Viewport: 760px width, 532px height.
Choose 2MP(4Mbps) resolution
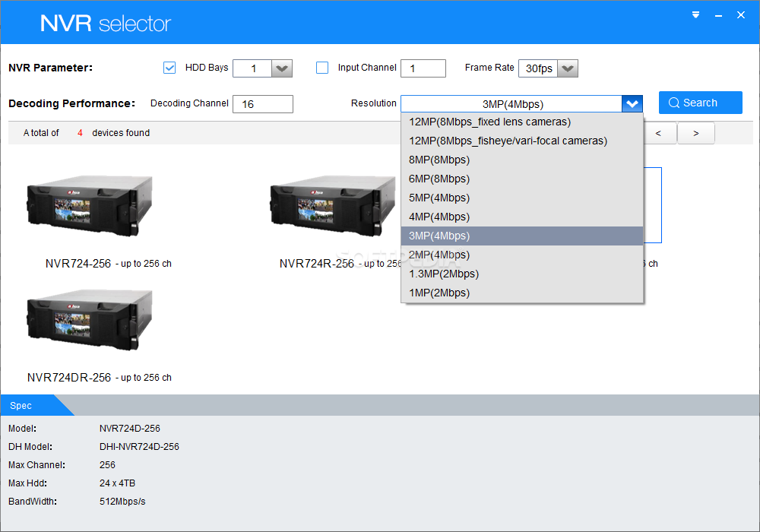click(x=522, y=255)
